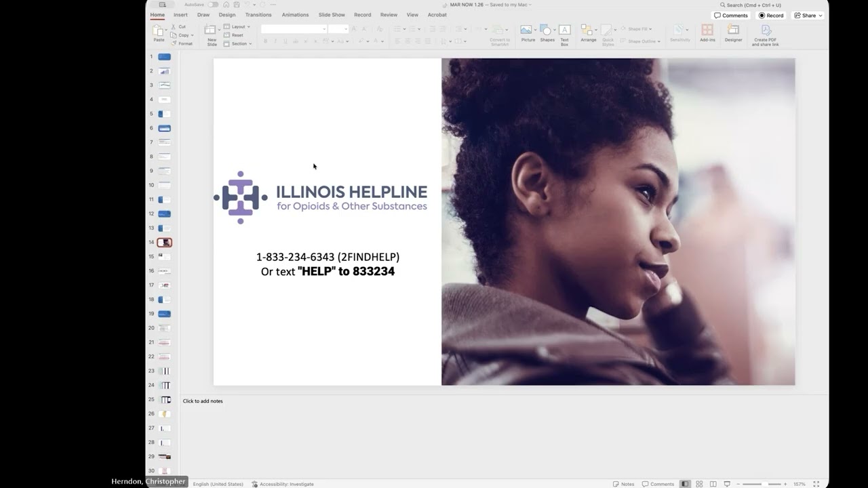Toggle Comments pane from status bar
Viewport: 868px width, 488px height.
[x=658, y=484]
